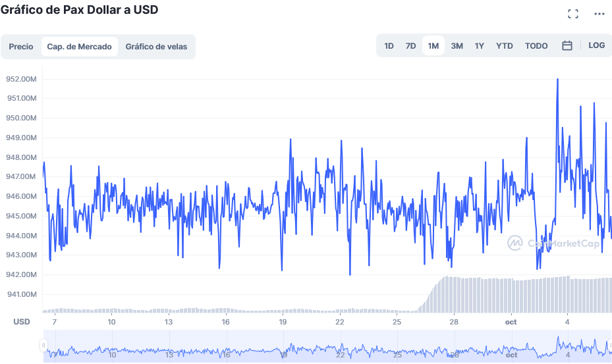Click the 952.00M peak on the chart line
Image resolution: width=612 pixels, height=364 pixels.
tap(557, 80)
